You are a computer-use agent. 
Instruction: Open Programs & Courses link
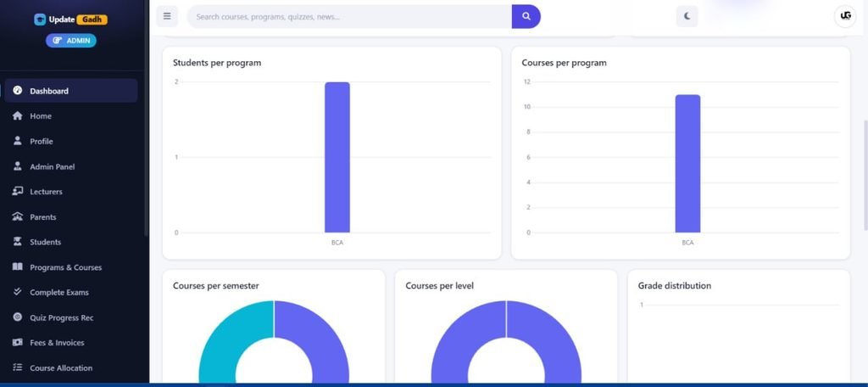[x=71, y=267]
